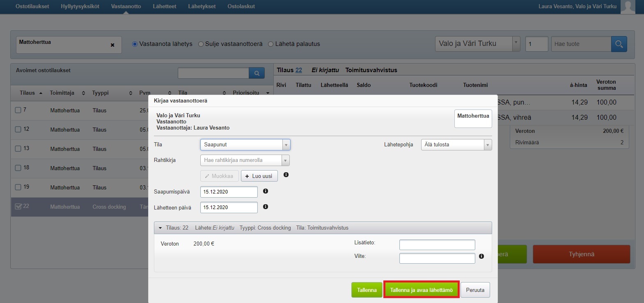644x303 pixels.
Task: Select Lähetä palautus radio button
Action: (x=271, y=44)
